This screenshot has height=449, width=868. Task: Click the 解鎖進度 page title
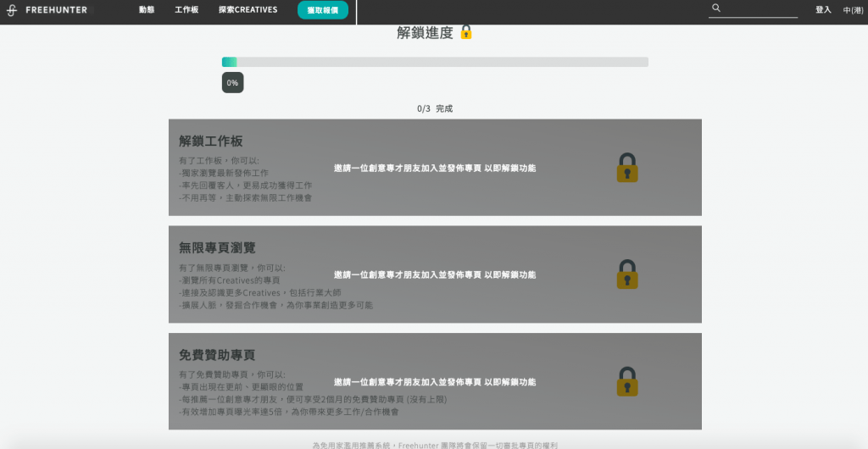[426, 33]
